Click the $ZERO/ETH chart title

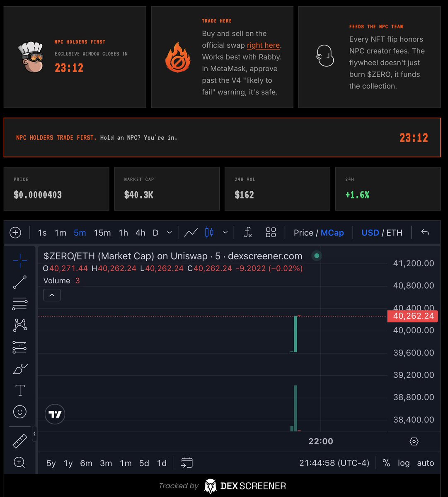tap(173, 256)
